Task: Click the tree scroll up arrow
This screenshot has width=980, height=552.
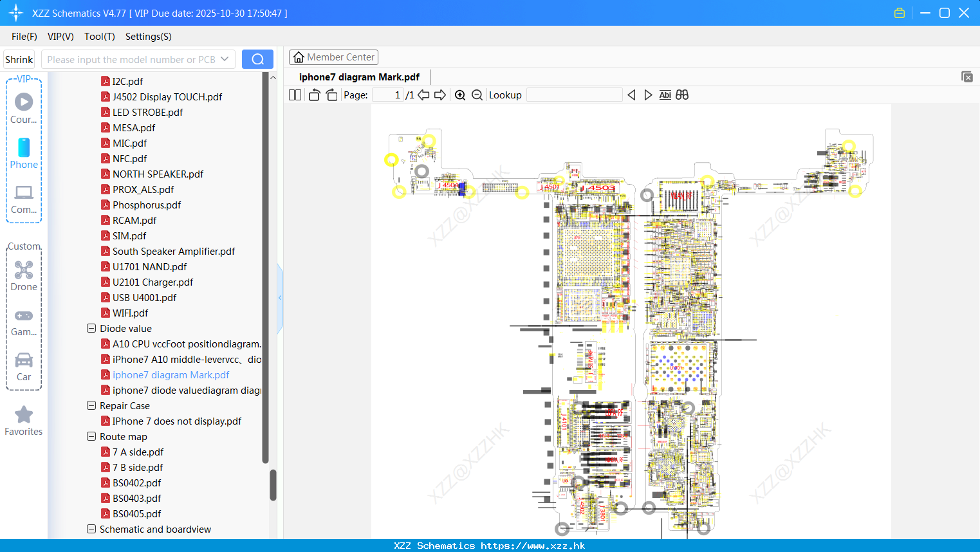Action: pyautogui.click(x=273, y=78)
